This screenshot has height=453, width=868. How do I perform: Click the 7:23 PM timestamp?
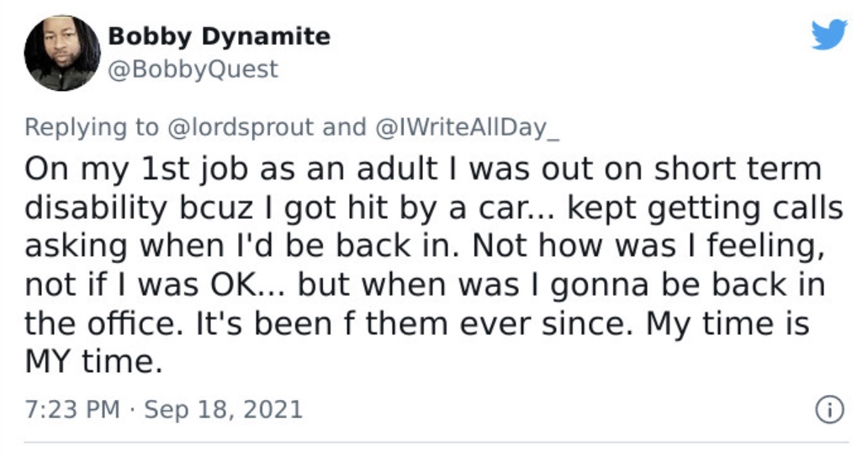(72, 410)
